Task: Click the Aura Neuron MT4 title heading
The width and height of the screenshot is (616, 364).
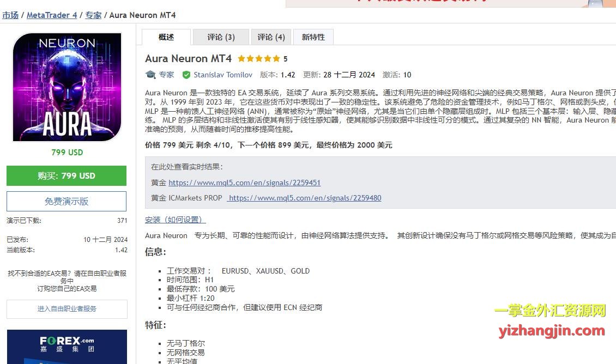Action: 188,58
